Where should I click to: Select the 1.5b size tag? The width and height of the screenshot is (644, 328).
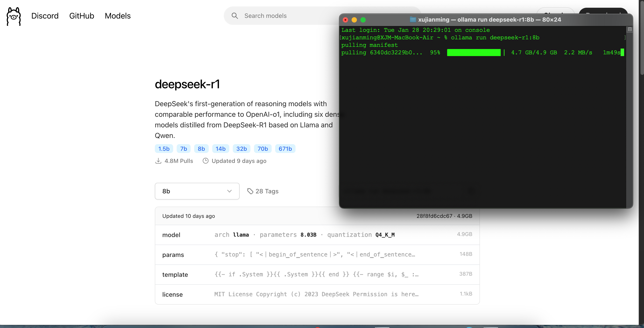[x=164, y=149]
